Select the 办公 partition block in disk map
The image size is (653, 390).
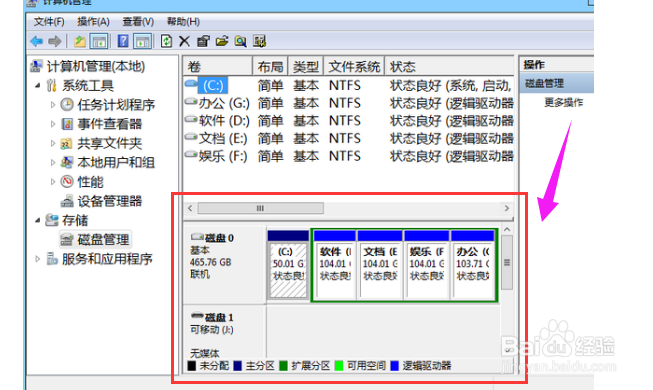pos(473,265)
